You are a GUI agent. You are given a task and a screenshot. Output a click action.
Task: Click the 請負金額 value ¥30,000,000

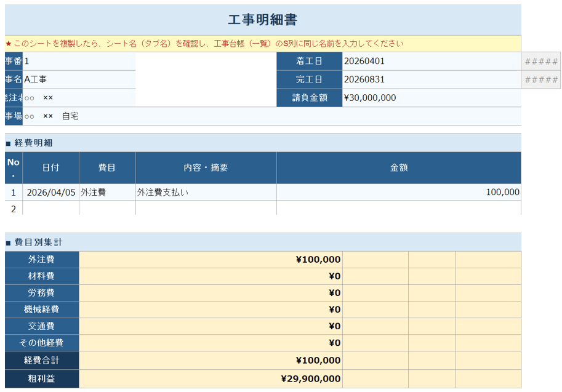point(431,98)
